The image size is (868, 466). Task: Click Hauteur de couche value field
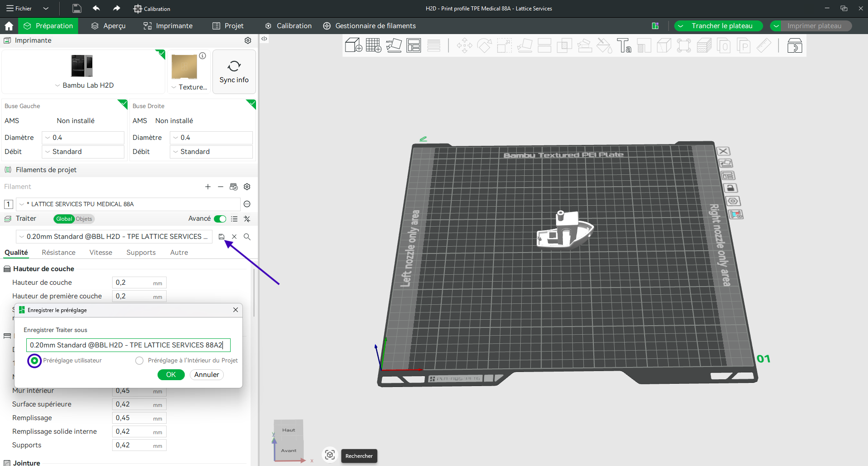[x=139, y=283]
